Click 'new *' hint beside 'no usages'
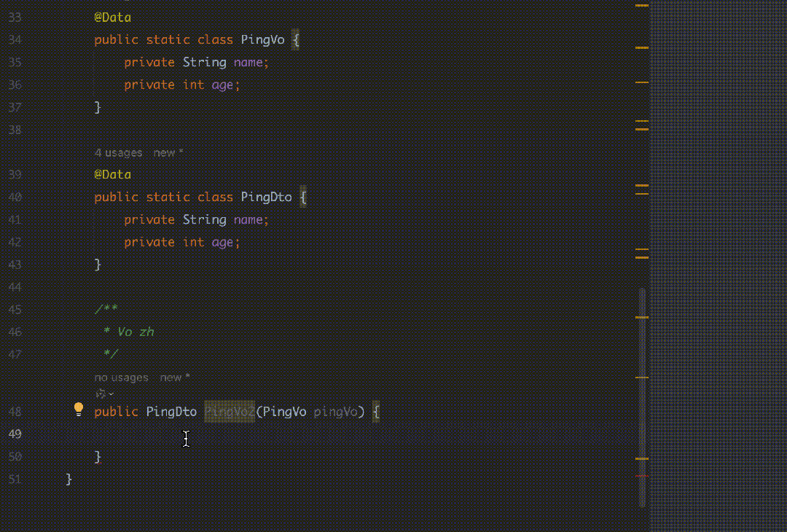The width and height of the screenshot is (787, 532). point(175,378)
